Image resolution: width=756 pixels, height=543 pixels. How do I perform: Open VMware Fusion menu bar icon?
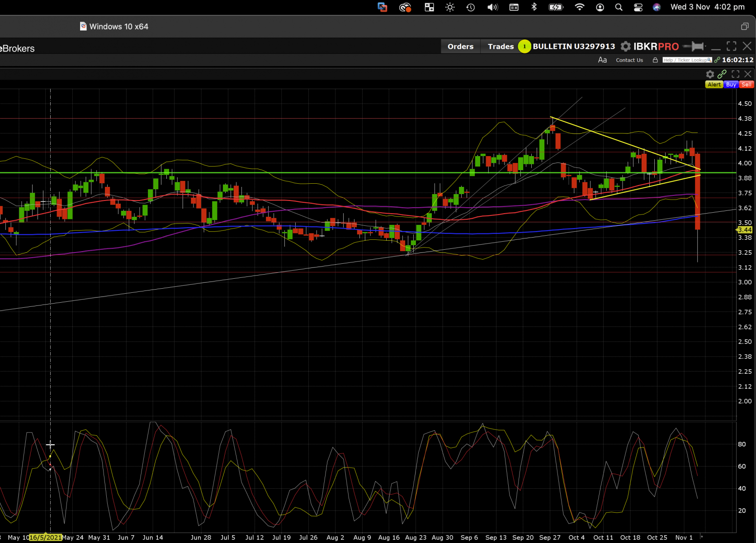pyautogui.click(x=383, y=7)
